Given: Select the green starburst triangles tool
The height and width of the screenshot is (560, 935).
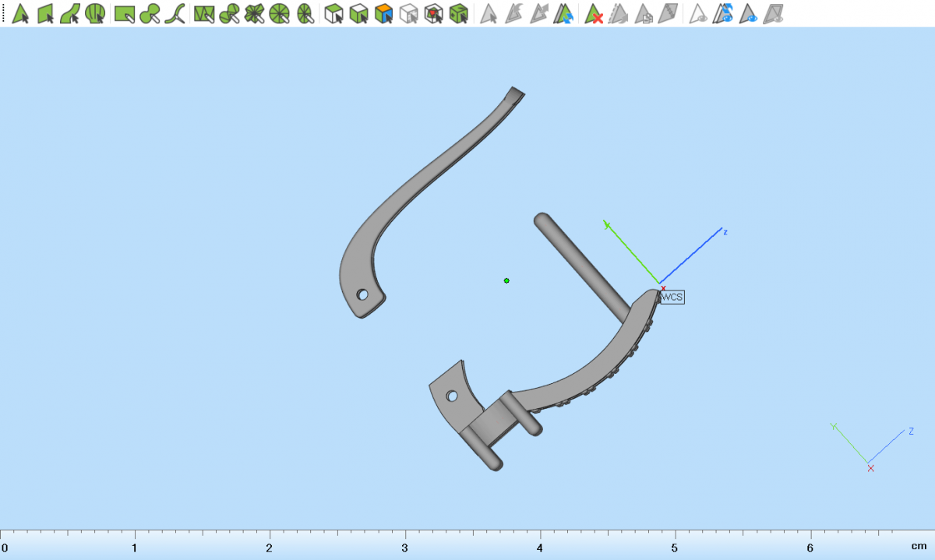Looking at the screenshot, I should coord(255,13).
